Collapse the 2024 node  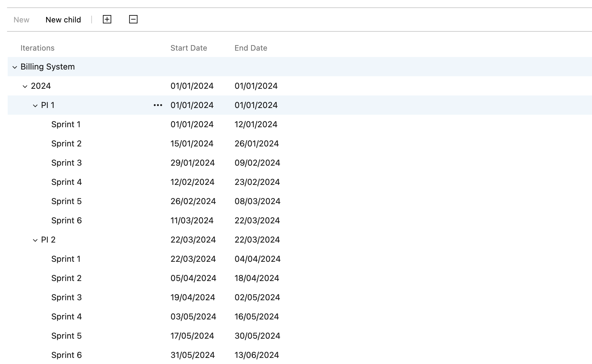click(x=25, y=86)
